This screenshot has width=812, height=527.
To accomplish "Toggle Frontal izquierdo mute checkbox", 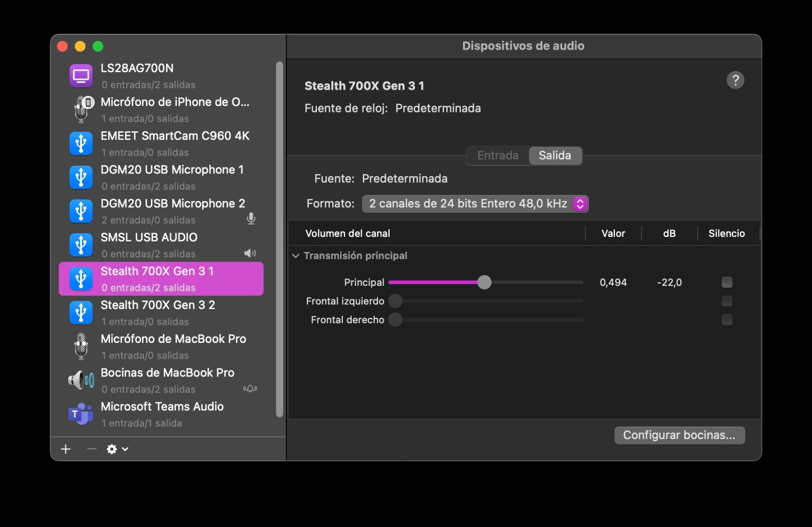I will point(727,301).
